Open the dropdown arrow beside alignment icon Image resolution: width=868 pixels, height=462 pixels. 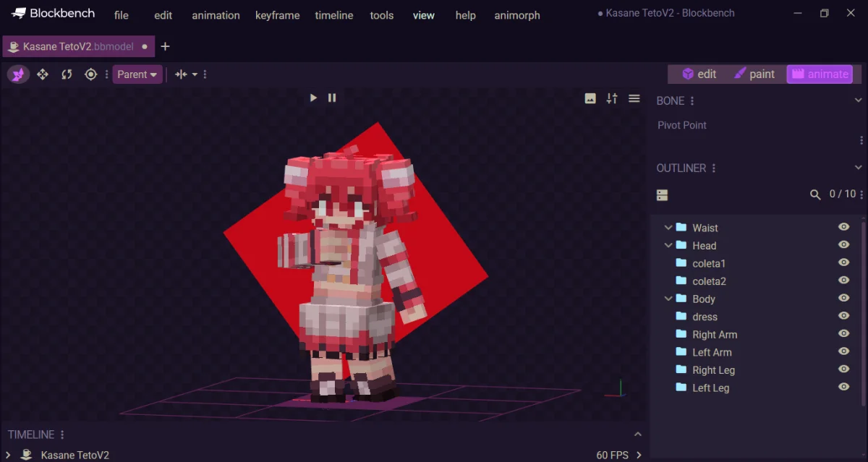click(195, 74)
